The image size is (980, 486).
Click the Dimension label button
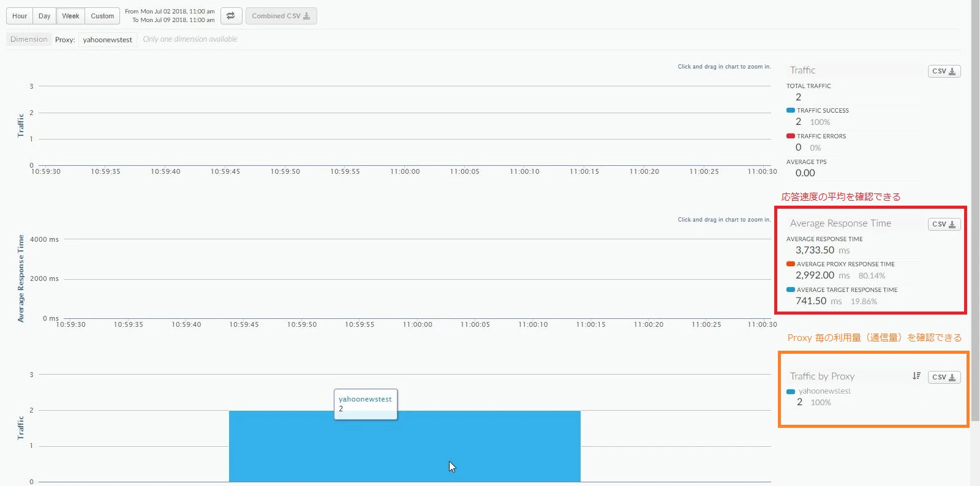29,39
